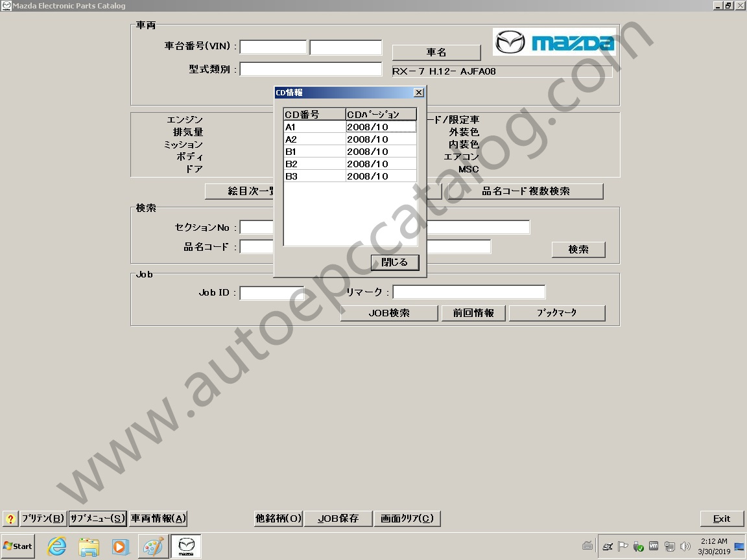Click the on-screen keyboard tray icon

(x=587, y=546)
